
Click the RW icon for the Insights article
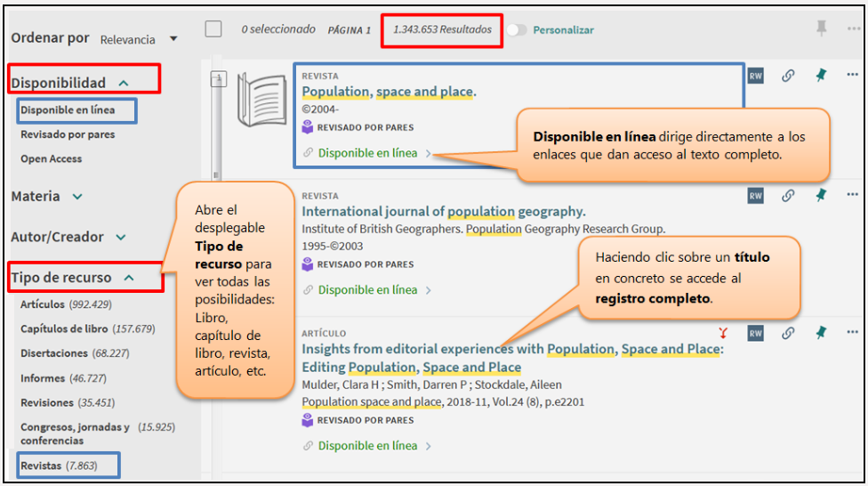pyautogui.click(x=755, y=333)
